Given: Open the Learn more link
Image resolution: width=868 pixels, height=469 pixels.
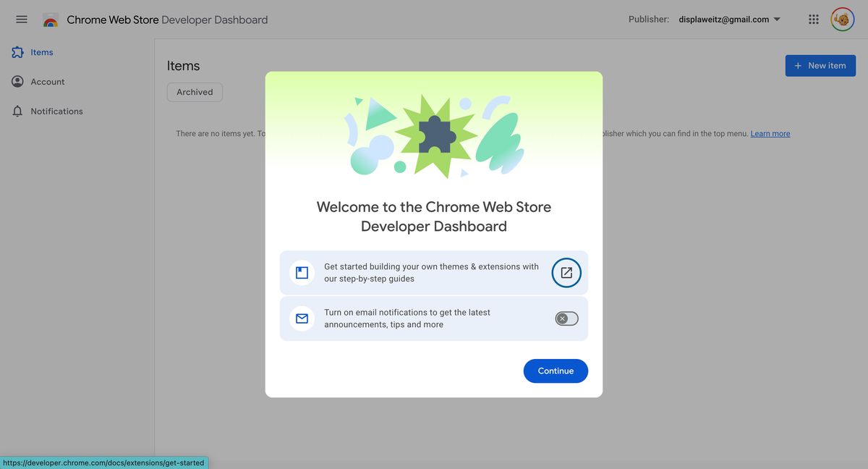Looking at the screenshot, I should pyautogui.click(x=770, y=133).
